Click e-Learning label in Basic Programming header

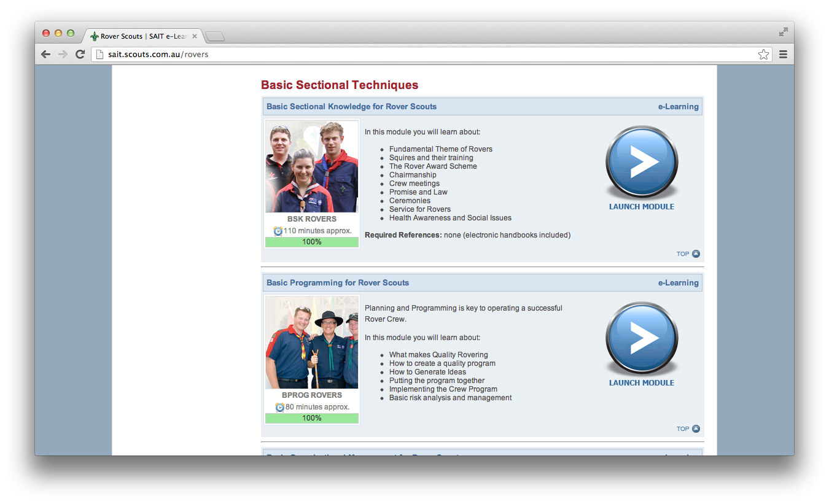[x=679, y=283]
